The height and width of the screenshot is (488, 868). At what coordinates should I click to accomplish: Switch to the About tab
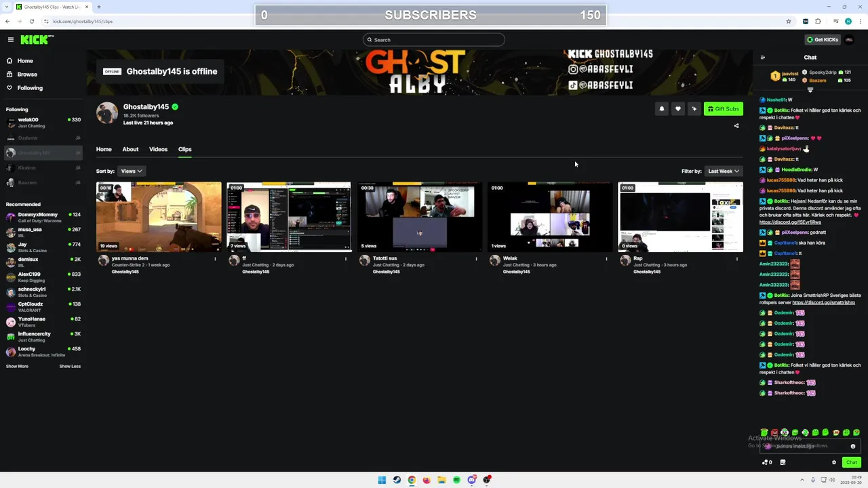pos(130,149)
